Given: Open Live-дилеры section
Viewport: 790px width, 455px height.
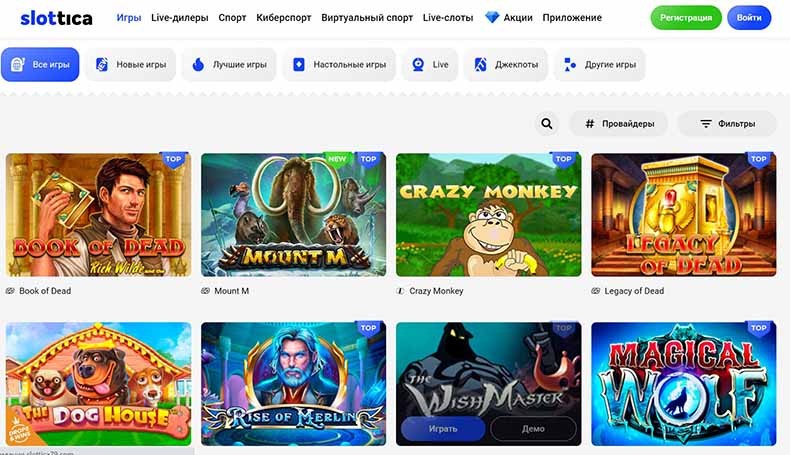Looking at the screenshot, I should (x=179, y=18).
